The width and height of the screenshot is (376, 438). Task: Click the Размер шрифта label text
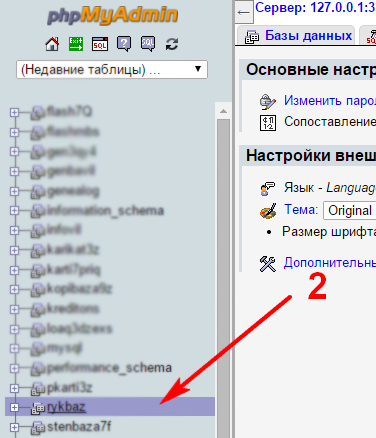tap(329, 231)
